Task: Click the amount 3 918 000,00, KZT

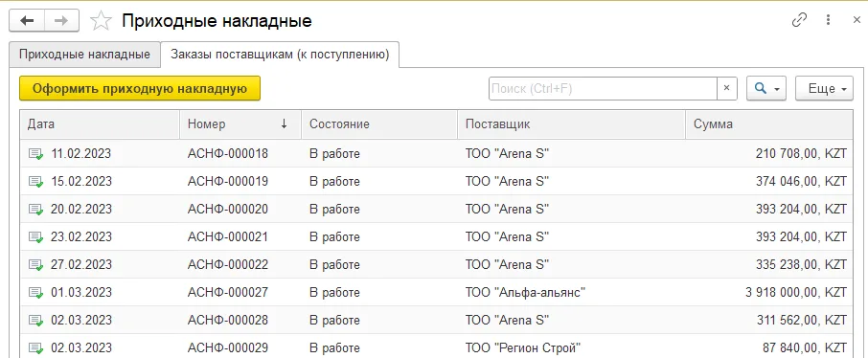Action: (796, 292)
